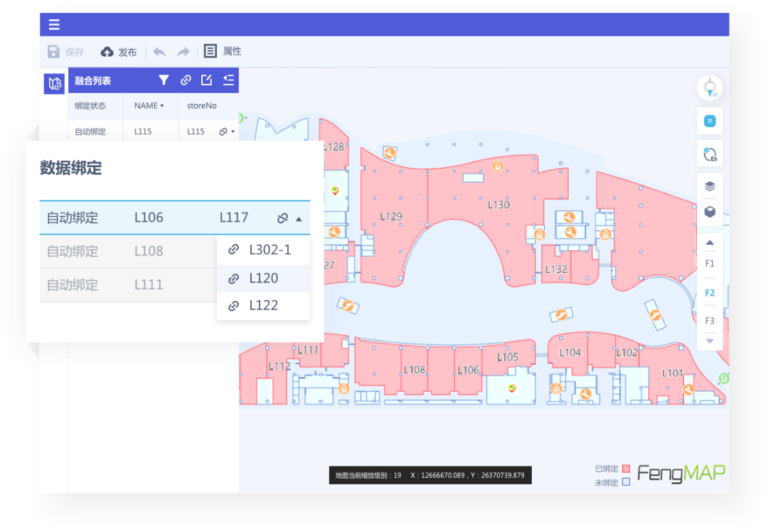768x532 pixels.
Task: Collapse the 融合列表 panel with the indent icon
Action: tap(228, 80)
